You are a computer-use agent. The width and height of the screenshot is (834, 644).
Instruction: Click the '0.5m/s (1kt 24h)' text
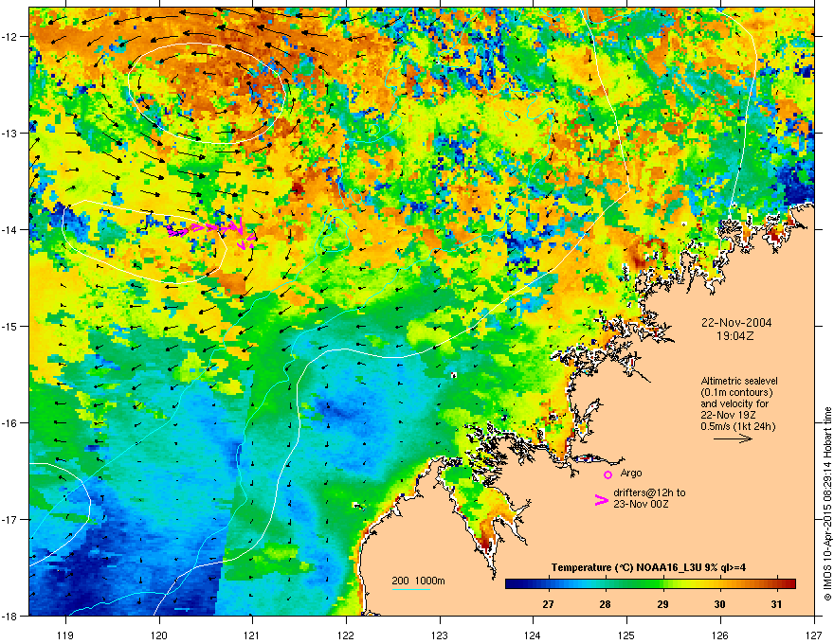click(737, 426)
